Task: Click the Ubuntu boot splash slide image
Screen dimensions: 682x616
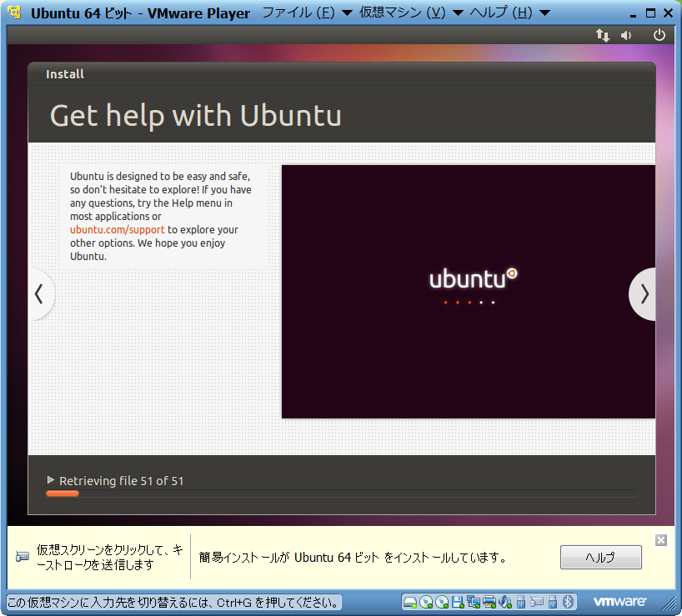Action: 469,291
